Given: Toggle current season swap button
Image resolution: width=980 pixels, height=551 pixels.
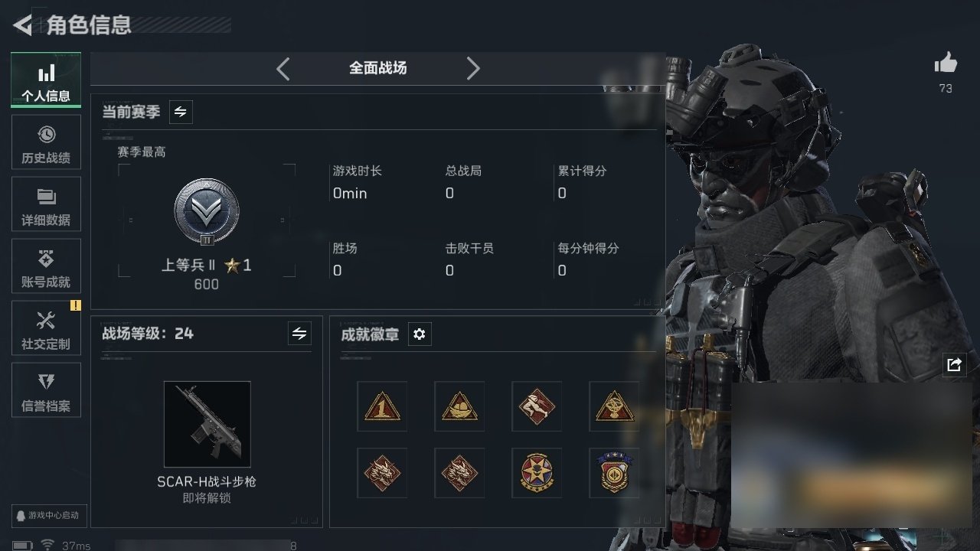Looking at the screenshot, I should coord(181,112).
